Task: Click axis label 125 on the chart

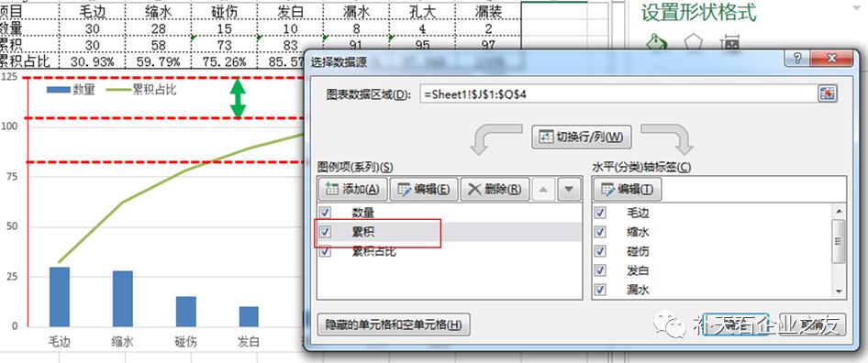Action: coord(9,77)
